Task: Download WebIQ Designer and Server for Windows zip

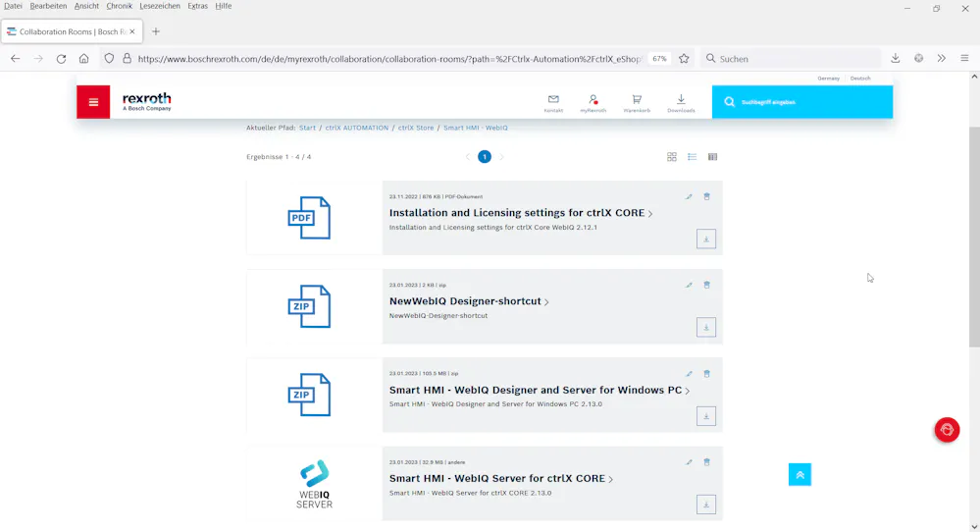Action: pyautogui.click(x=706, y=416)
